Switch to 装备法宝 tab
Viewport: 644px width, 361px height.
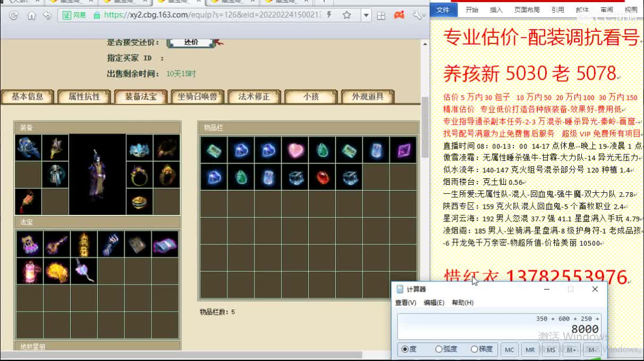pos(141,97)
